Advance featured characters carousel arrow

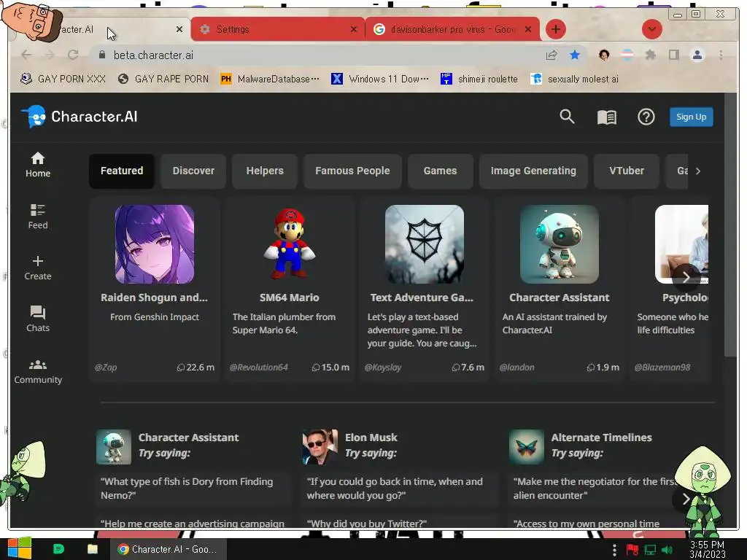[686, 278]
